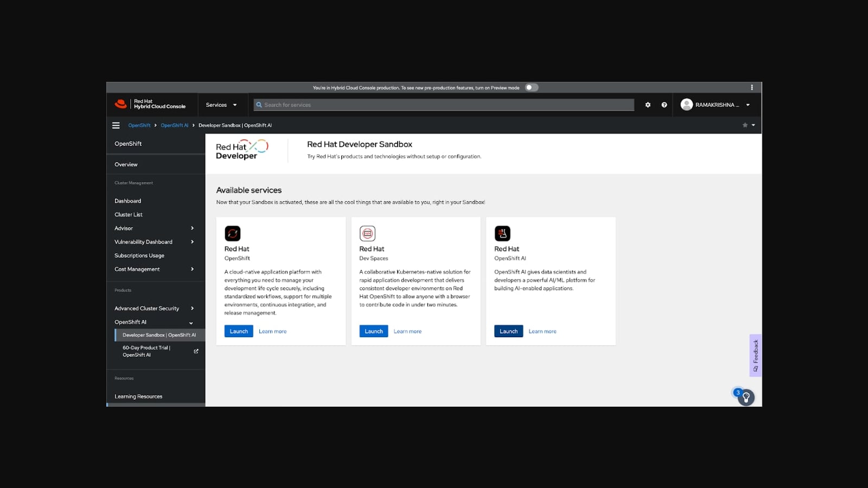Select Developer Sandbox | OpenShift AI sidebar item
Viewport: 868px width, 488px height.
click(159, 335)
